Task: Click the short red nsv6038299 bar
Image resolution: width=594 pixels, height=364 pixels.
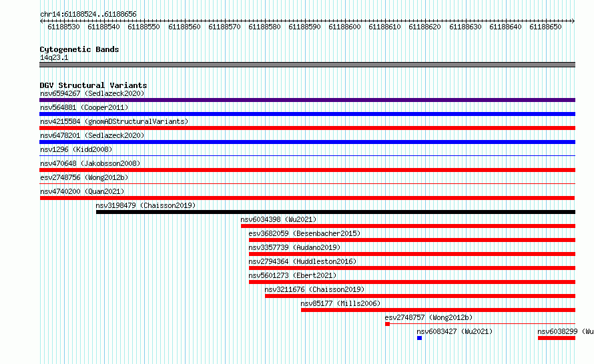Action: coord(557,338)
